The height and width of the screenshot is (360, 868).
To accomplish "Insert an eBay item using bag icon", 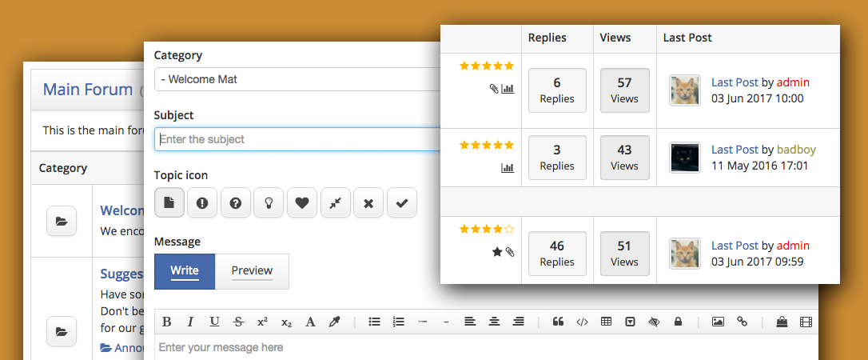I will click(782, 322).
